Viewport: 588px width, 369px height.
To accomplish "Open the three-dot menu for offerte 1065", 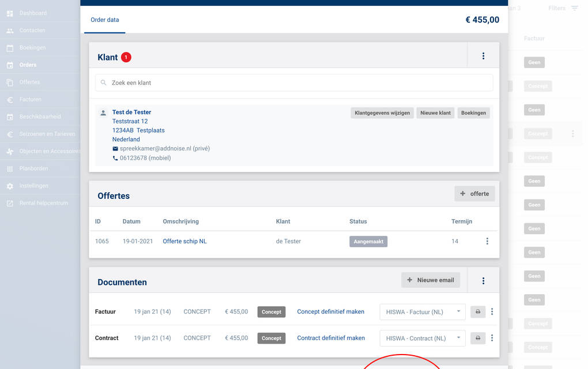I will point(487,242).
